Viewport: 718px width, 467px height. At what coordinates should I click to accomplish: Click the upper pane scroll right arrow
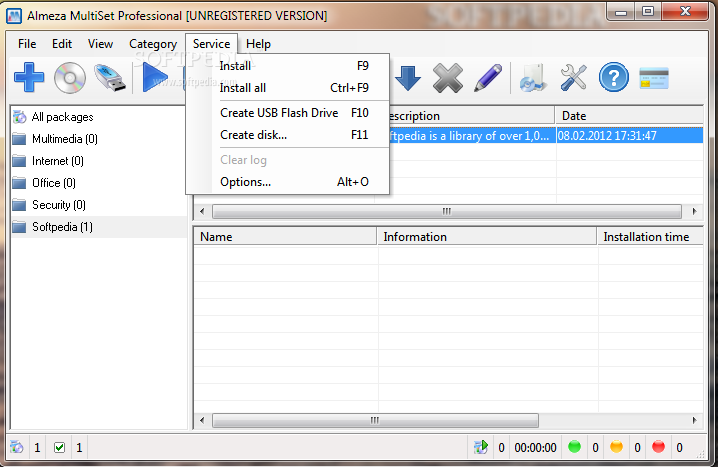coord(694,212)
